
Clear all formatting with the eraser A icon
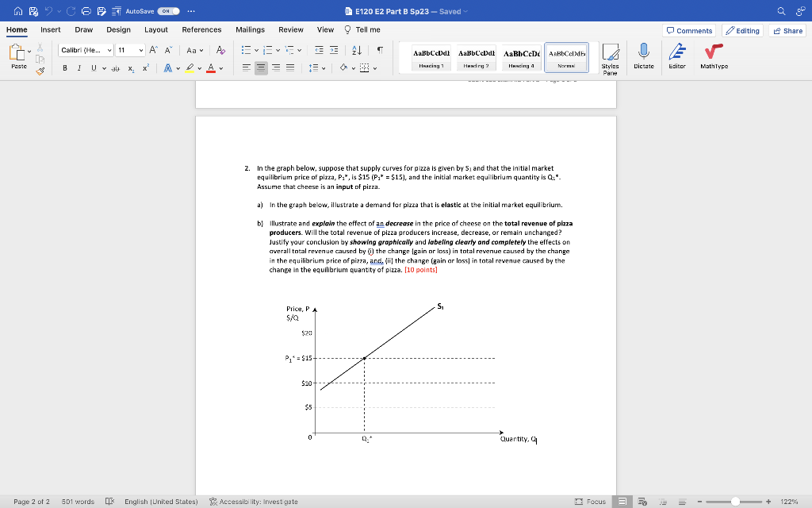(x=220, y=50)
